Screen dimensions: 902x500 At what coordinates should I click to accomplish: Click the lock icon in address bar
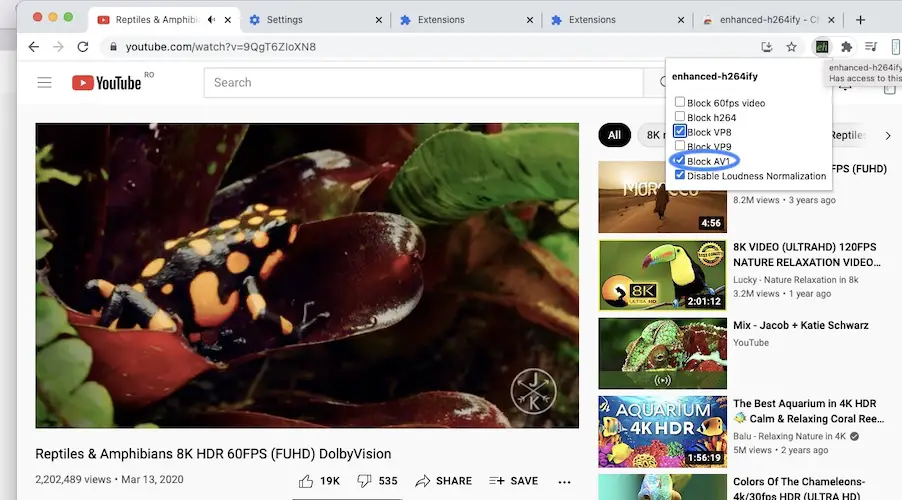tap(113, 47)
